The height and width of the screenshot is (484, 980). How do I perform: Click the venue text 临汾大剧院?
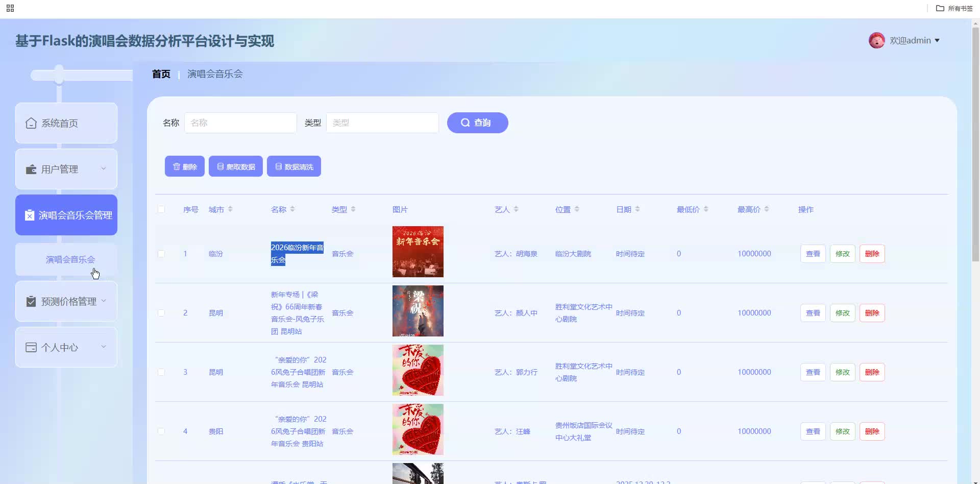pyautogui.click(x=573, y=254)
